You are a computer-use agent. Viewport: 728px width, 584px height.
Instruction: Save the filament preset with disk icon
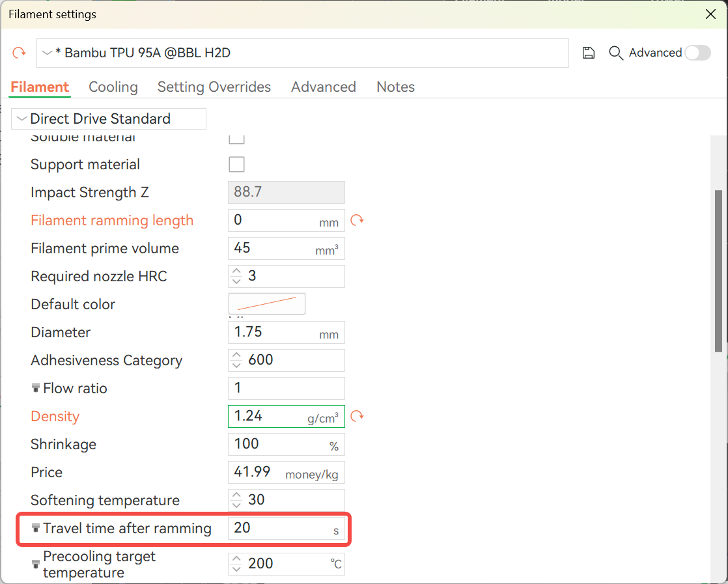point(588,53)
